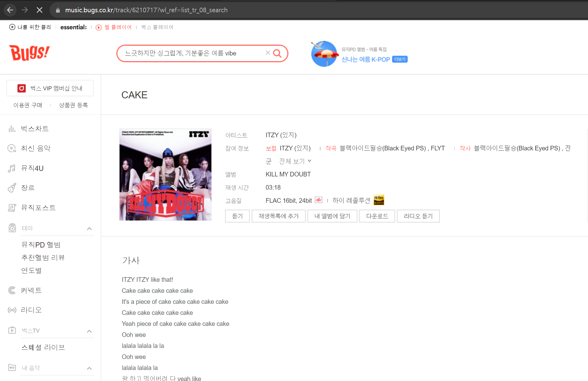Image resolution: width=588 pixels, height=381 pixels.
Task: Collapse the 벅스TV section chevron
Action: pyautogui.click(x=89, y=331)
